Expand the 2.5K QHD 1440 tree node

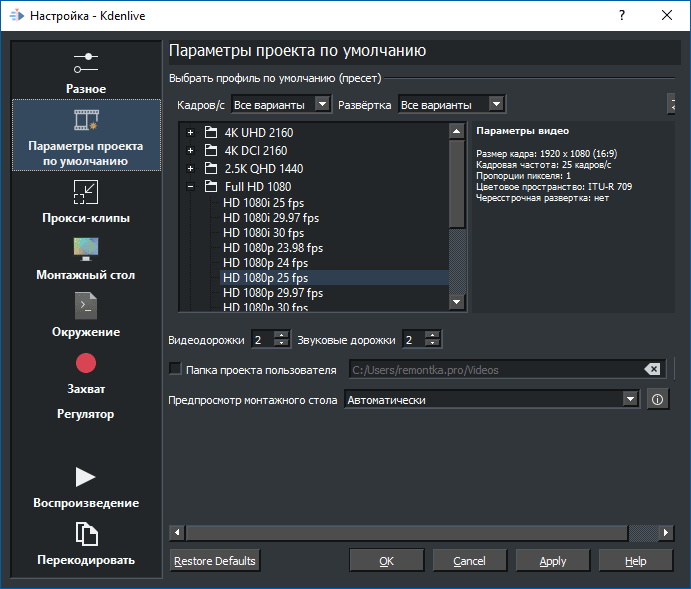[190, 168]
